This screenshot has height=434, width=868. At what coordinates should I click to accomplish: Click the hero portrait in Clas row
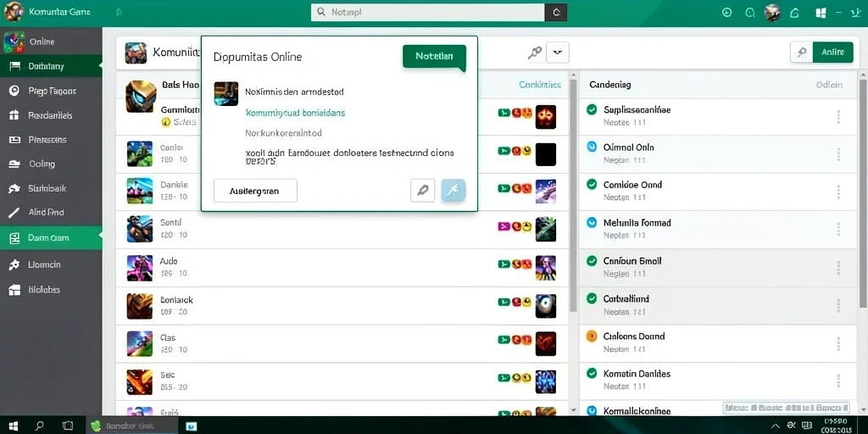coord(546,343)
